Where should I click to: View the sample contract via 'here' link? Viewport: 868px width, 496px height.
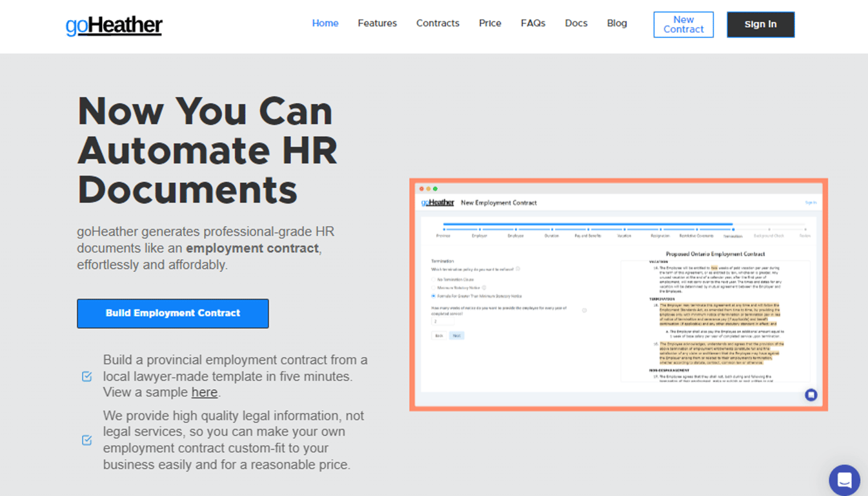[x=205, y=393]
